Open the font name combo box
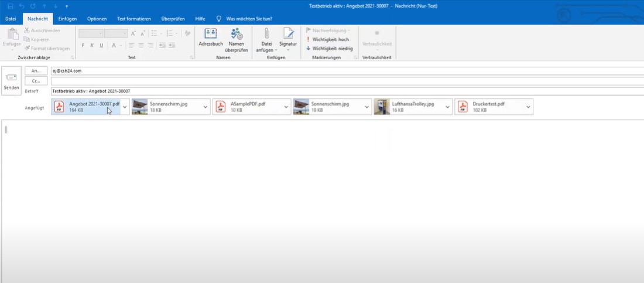Viewport: 644px width, 283px height. point(90,34)
